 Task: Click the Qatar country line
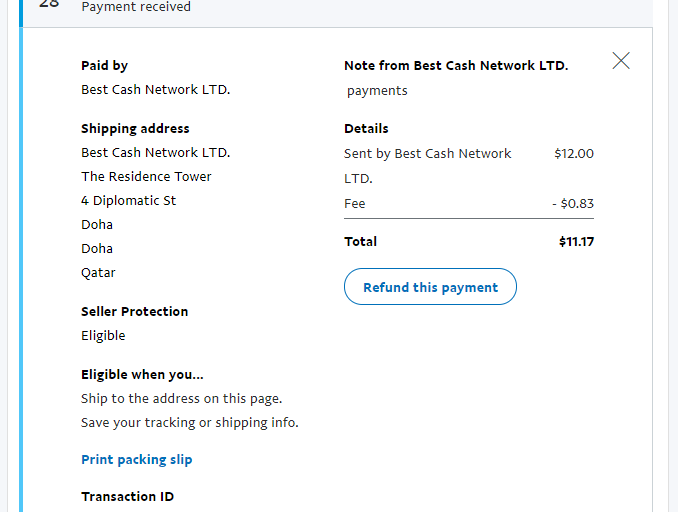[x=98, y=273]
